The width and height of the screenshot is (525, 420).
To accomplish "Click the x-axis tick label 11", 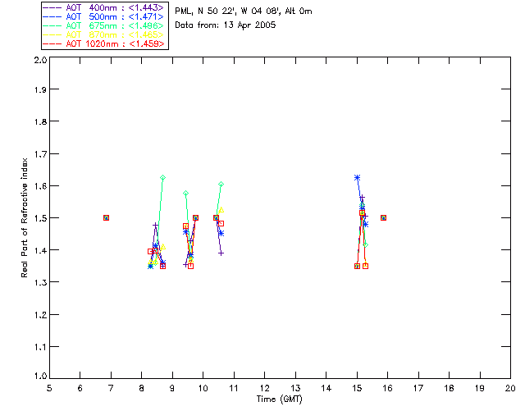I will (x=234, y=388).
